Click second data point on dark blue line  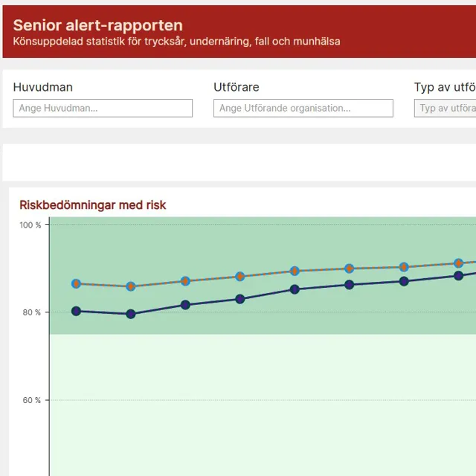point(131,314)
